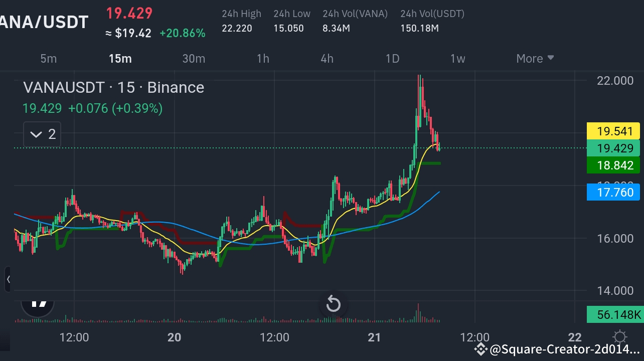Select the 1w weekly timeframe
The image size is (644, 361).
coord(457,59)
